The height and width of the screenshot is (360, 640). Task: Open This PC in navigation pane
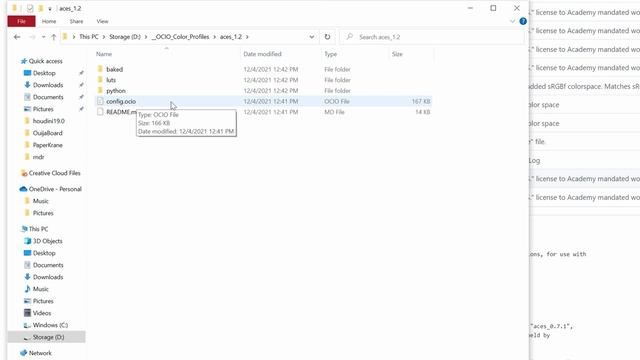tap(38, 229)
